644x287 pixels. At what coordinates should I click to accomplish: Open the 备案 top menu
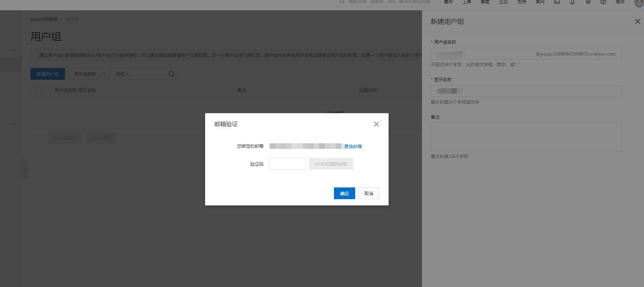tap(485, 2)
